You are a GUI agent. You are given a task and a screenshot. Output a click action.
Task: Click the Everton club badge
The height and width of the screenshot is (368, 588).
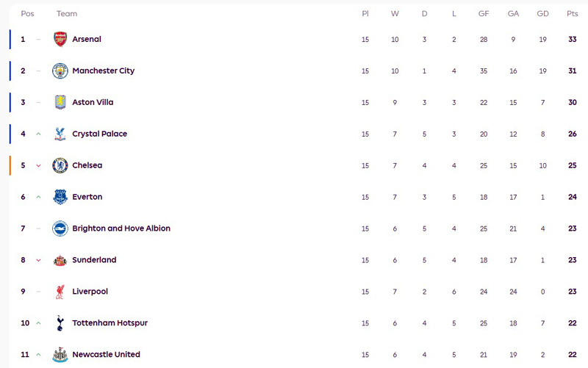click(60, 197)
